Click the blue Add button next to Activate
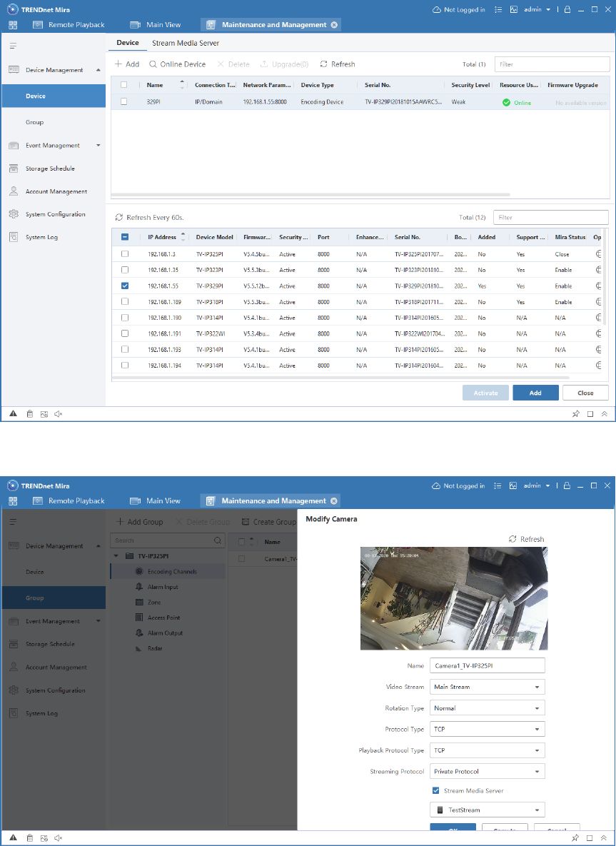The height and width of the screenshot is (846, 616). 535,393
